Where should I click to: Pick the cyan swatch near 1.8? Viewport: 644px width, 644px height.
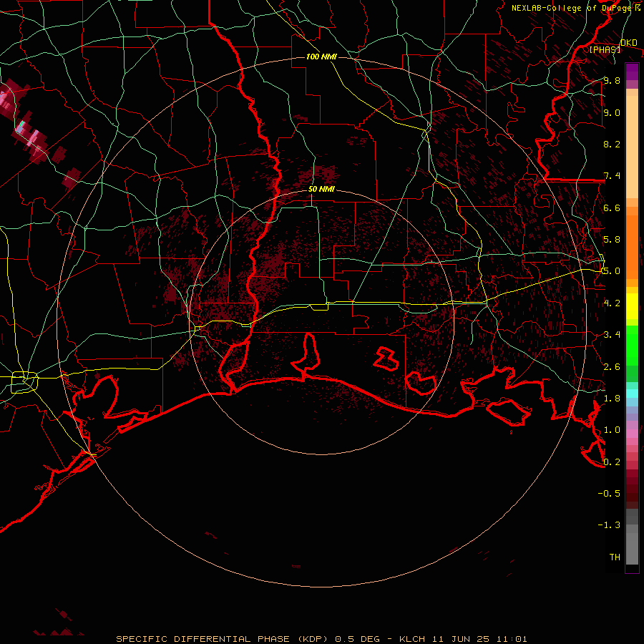(632, 394)
